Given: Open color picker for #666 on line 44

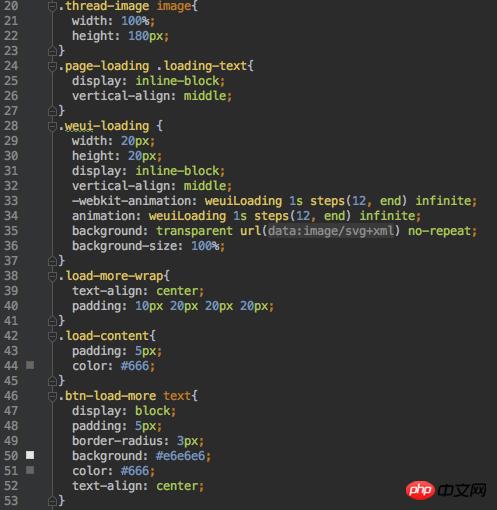Looking at the screenshot, I should coord(30,365).
